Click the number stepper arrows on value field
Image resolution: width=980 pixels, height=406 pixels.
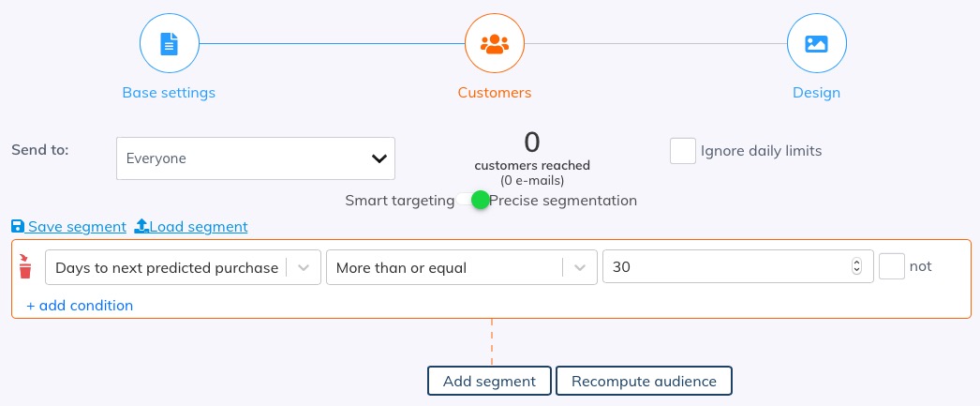pyautogui.click(x=855, y=267)
